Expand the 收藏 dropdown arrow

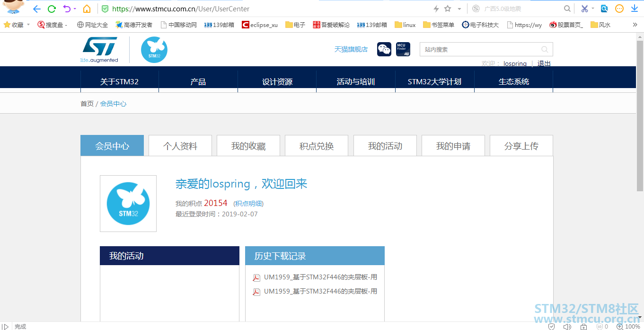pyautogui.click(x=28, y=25)
